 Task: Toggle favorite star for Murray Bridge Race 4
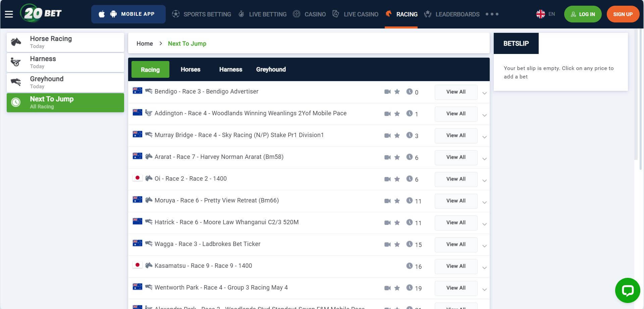pos(397,135)
